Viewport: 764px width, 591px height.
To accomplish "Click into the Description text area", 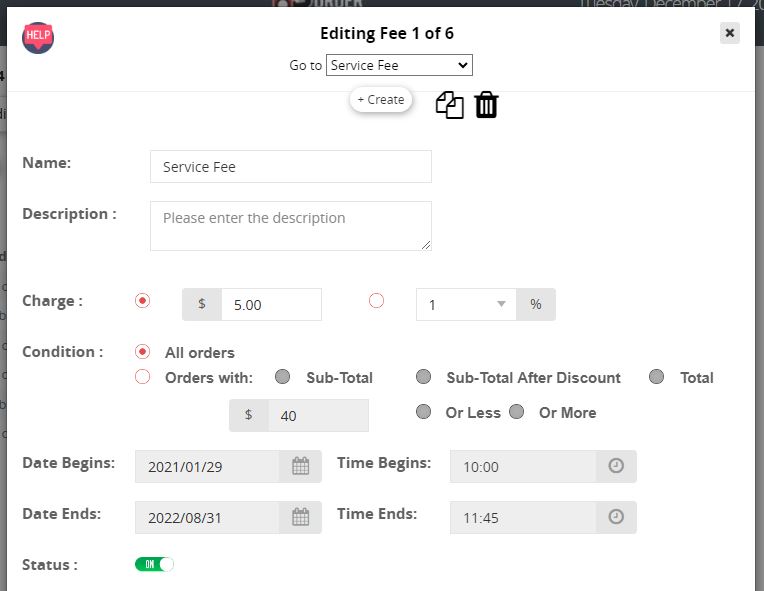I will [290, 225].
